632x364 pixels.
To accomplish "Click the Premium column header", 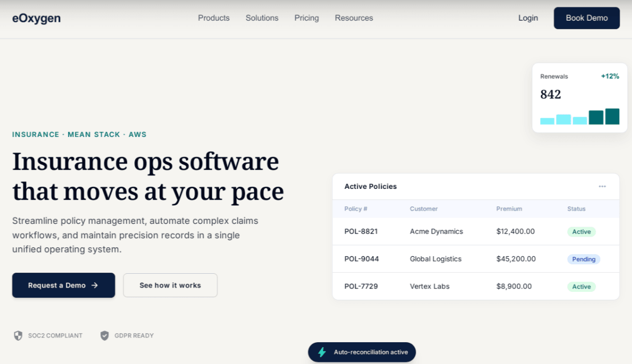I will (x=509, y=209).
